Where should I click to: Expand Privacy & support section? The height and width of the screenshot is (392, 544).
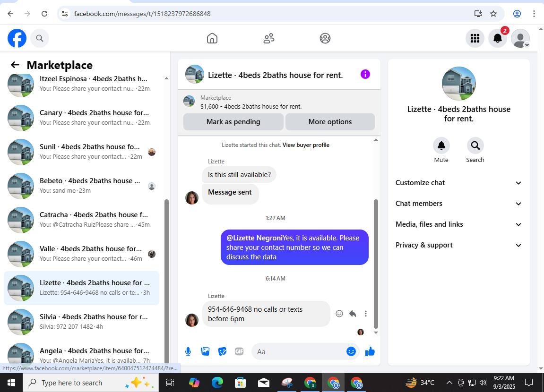458,246
